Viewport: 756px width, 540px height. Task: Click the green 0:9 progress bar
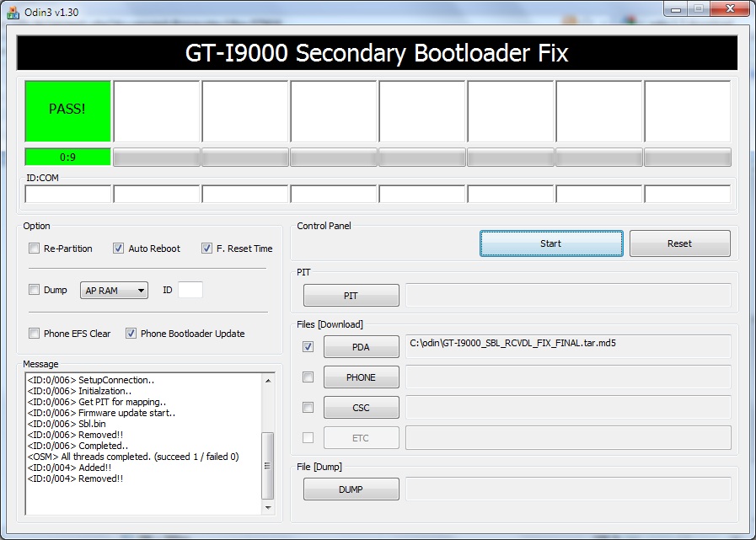68,158
